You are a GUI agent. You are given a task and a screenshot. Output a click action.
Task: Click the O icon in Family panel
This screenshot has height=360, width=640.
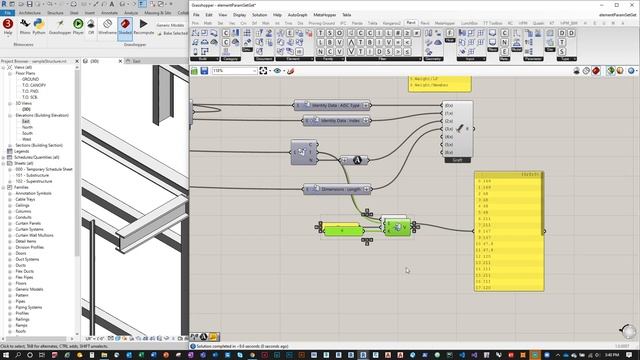point(339,33)
